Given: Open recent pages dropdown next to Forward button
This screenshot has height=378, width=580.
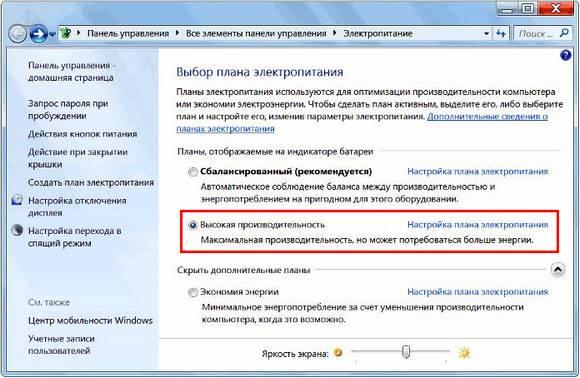Looking at the screenshot, I should tap(52, 34).
